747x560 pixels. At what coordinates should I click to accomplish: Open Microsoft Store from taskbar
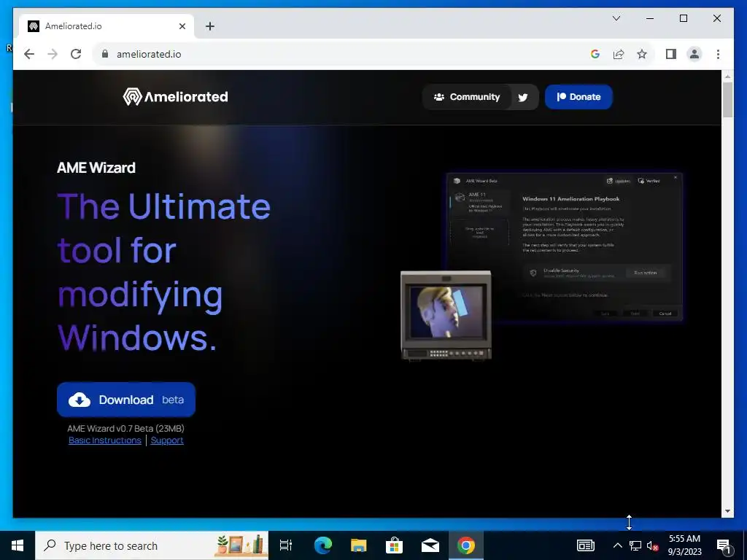tap(394, 545)
